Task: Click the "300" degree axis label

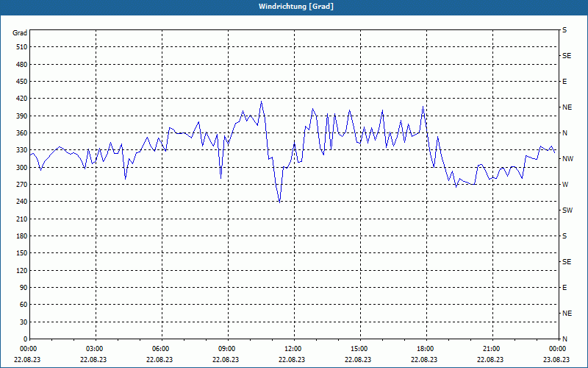Action: point(22,168)
